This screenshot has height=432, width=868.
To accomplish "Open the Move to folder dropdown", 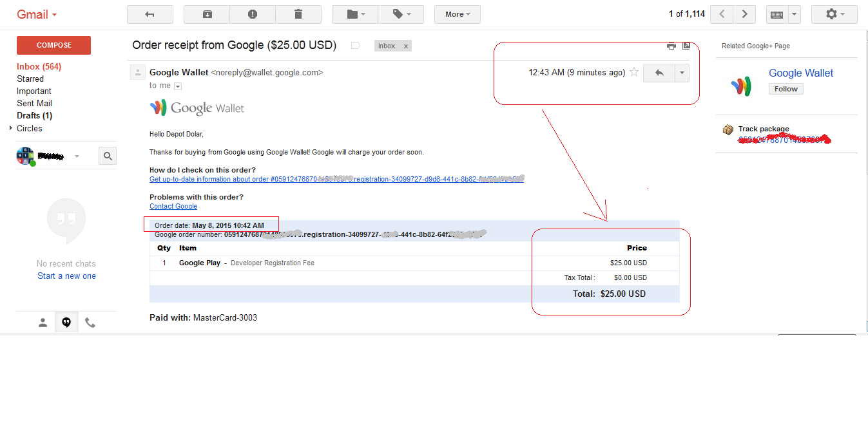I will [x=355, y=14].
